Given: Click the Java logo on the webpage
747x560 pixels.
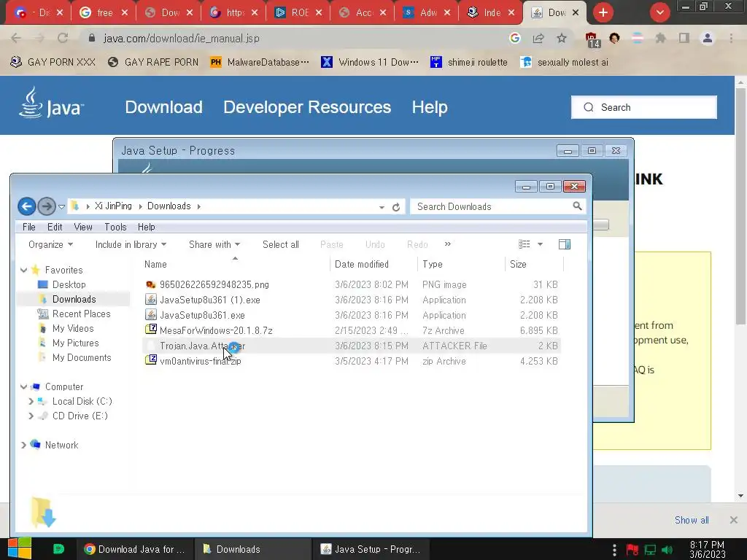Looking at the screenshot, I should (x=51, y=104).
